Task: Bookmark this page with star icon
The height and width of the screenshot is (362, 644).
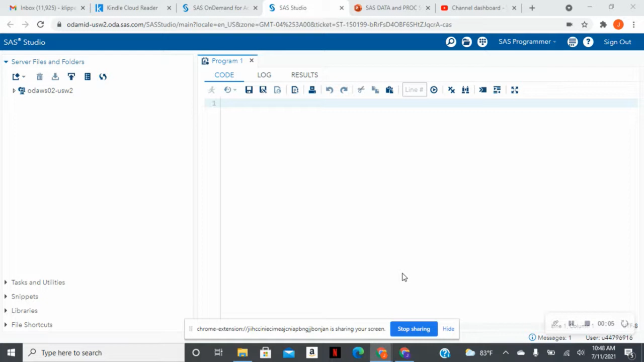Action: click(585, 24)
